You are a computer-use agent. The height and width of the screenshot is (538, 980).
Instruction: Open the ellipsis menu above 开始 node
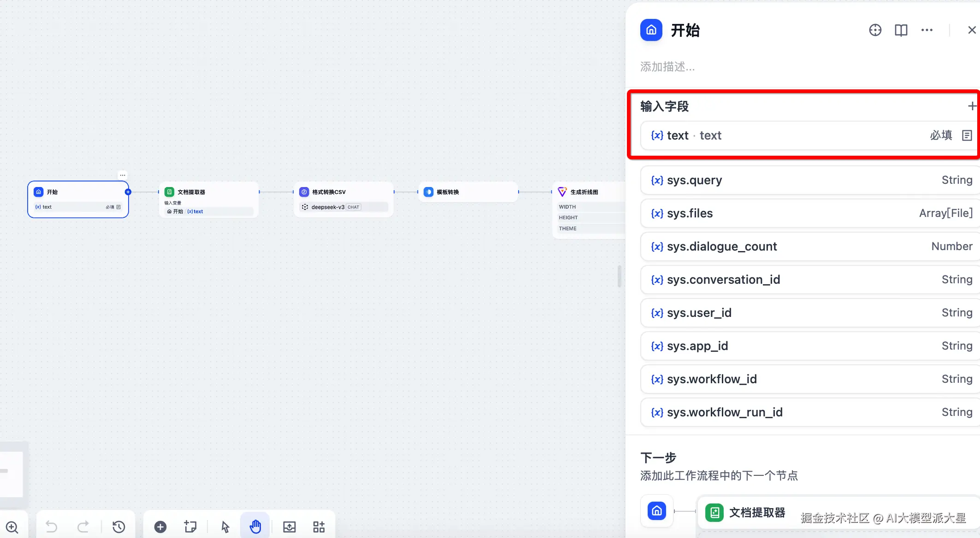click(123, 175)
